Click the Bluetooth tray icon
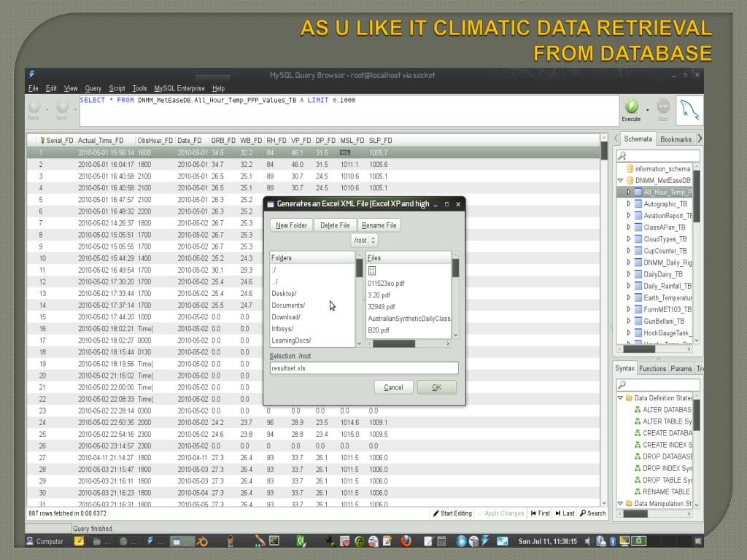Image resolution: width=747 pixels, height=560 pixels. pos(613,542)
